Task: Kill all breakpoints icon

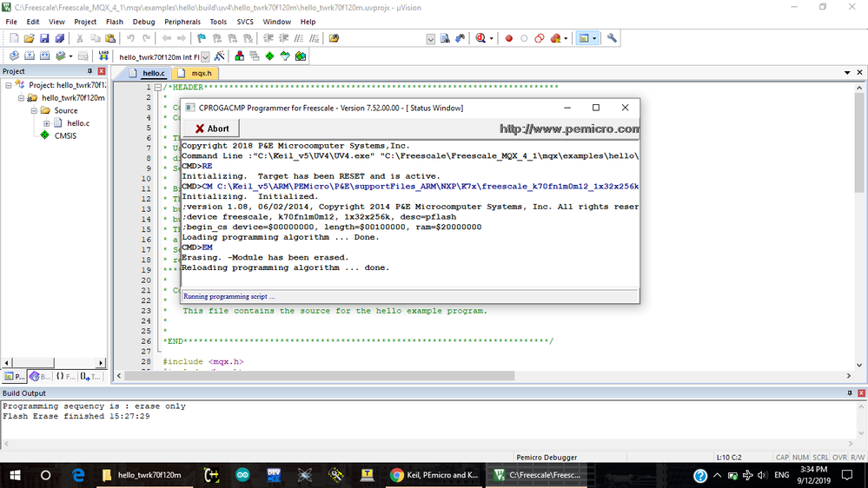Action: tap(555, 38)
